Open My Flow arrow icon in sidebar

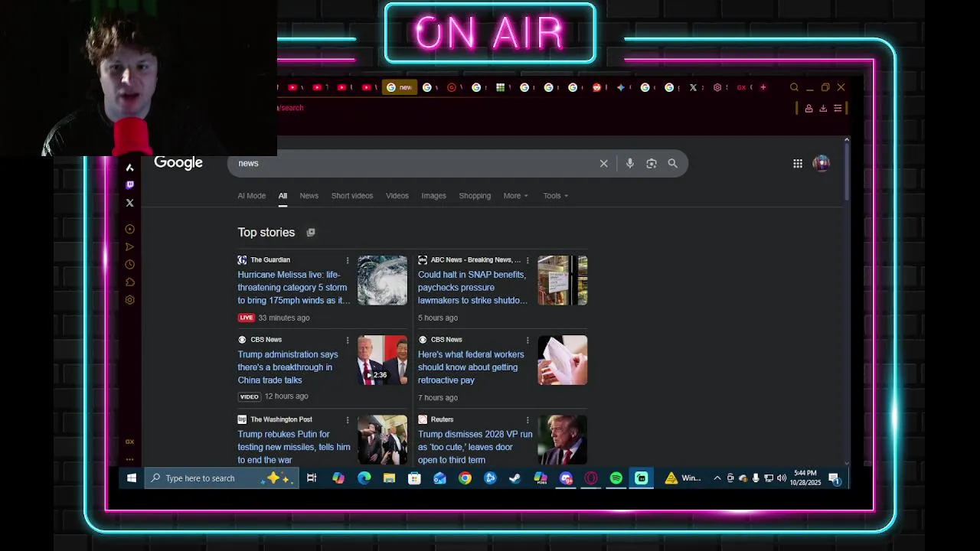[x=129, y=246]
